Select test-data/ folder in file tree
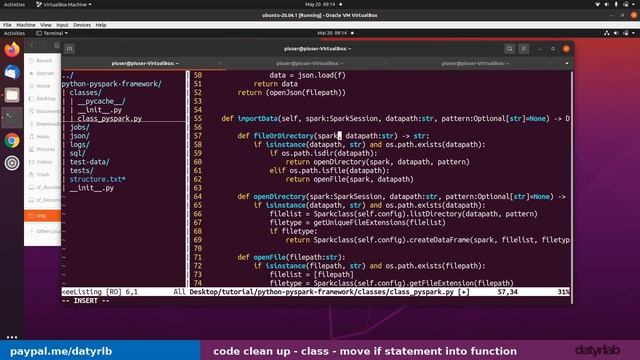Screen dimensions: 640x360 [x=89, y=162]
